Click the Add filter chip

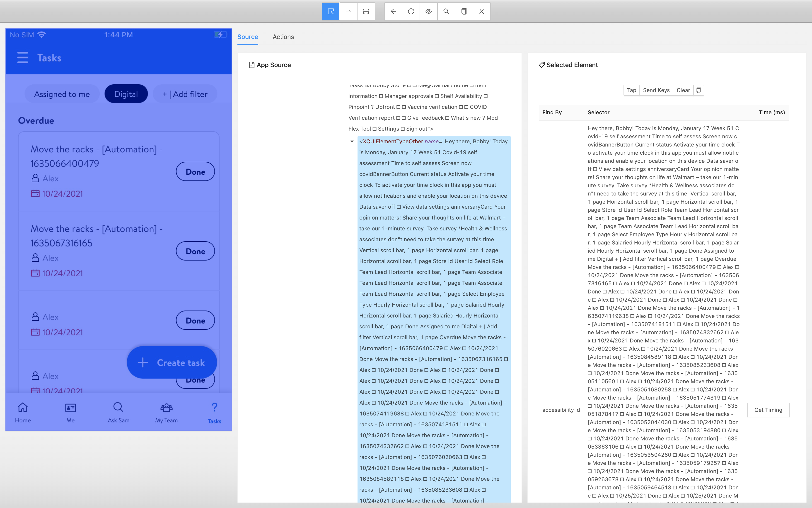[185, 94]
